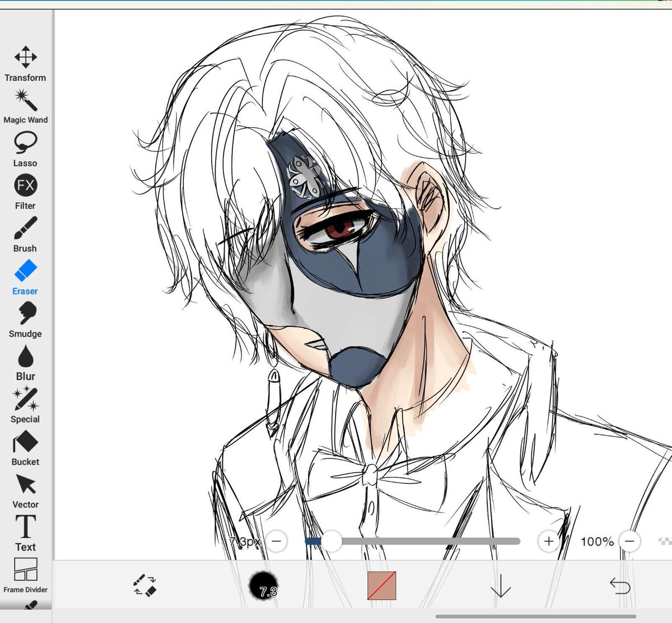Select the Text tool
Image resolution: width=672 pixels, height=623 pixels.
[x=25, y=533]
